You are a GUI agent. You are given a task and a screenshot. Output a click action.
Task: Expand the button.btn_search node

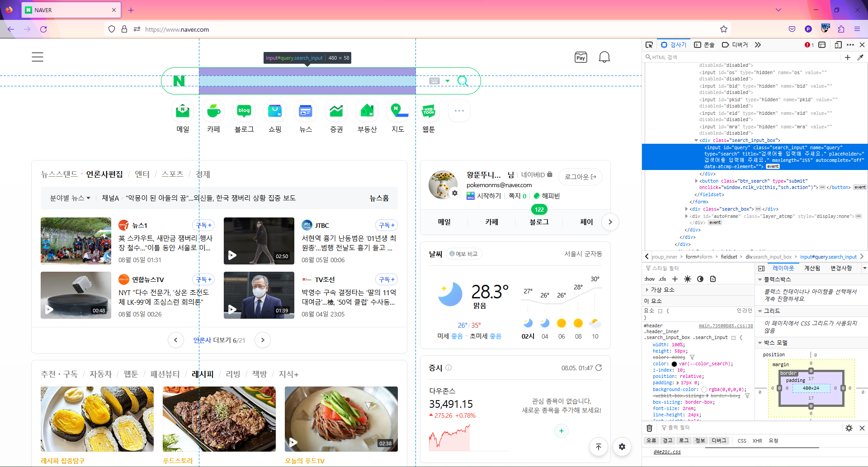point(696,181)
